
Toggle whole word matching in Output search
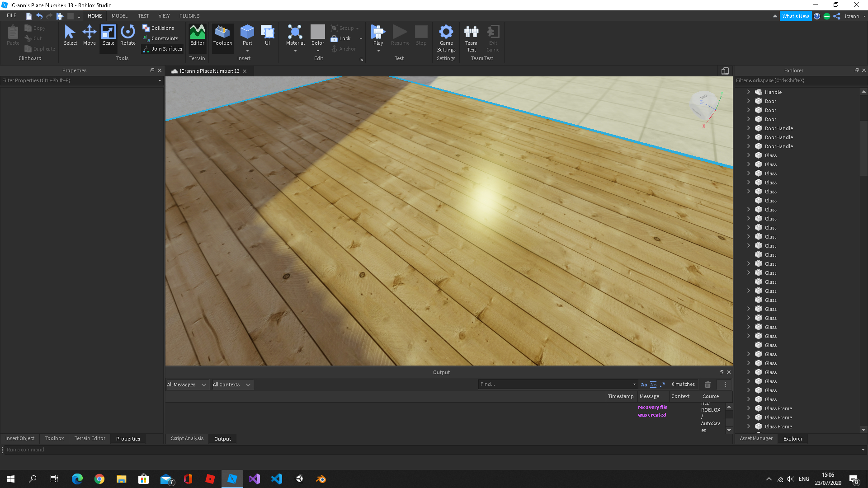(653, 385)
